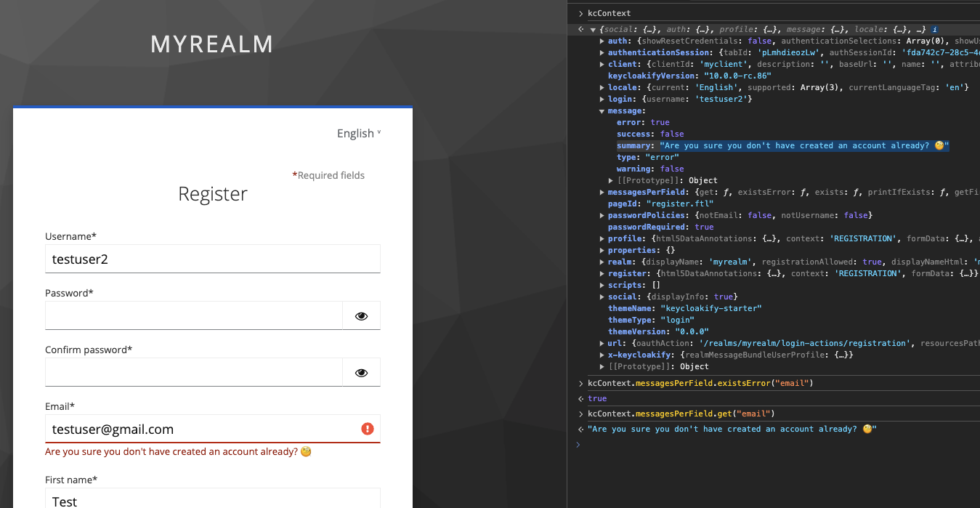The height and width of the screenshot is (508, 980).
Task: Focus the Username input field
Action: click(x=213, y=259)
